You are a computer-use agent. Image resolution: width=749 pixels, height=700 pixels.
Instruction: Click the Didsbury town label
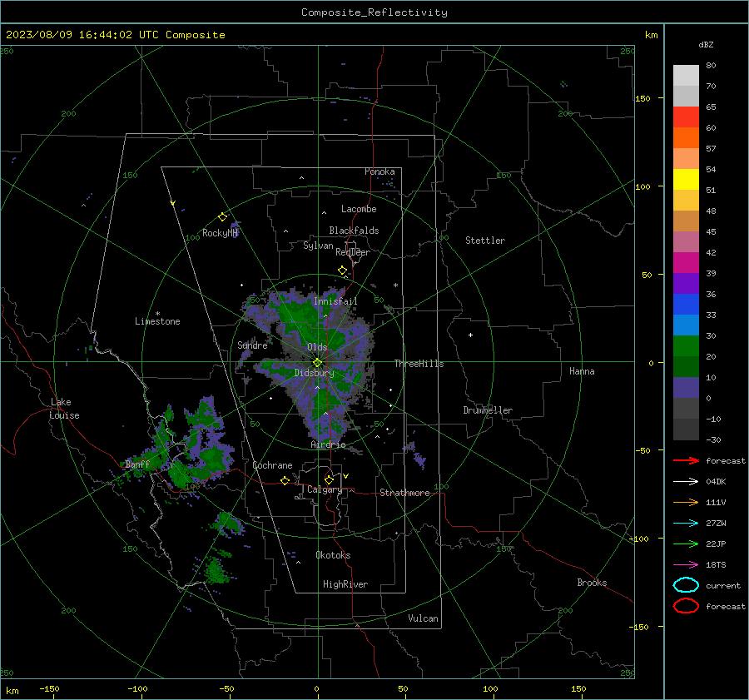click(314, 373)
